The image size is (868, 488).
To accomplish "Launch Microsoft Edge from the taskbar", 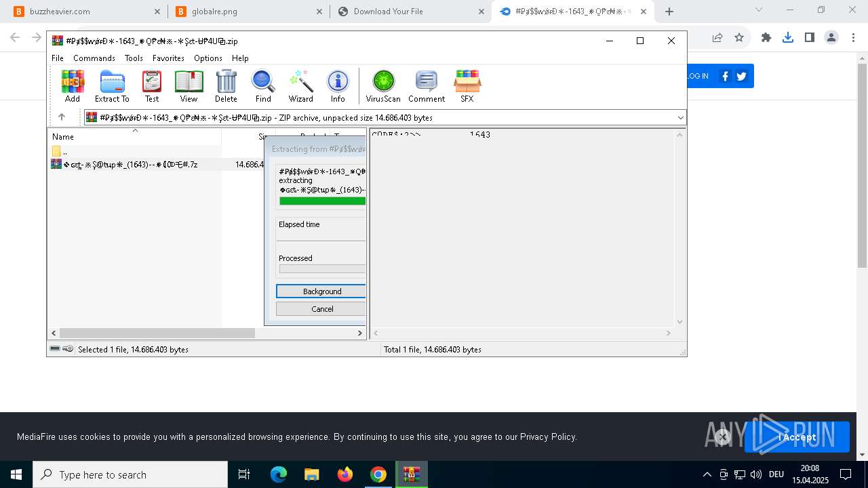I will click(279, 474).
